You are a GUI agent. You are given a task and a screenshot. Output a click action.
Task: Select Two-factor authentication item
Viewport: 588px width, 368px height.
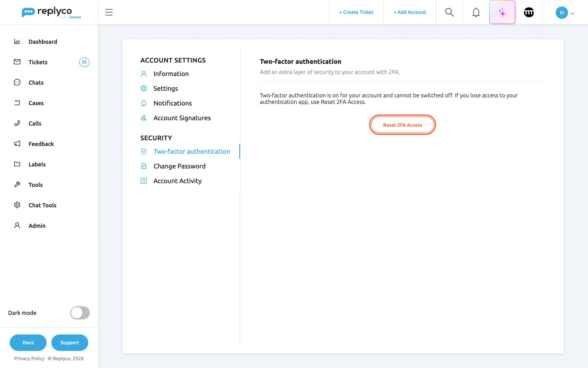pos(192,151)
